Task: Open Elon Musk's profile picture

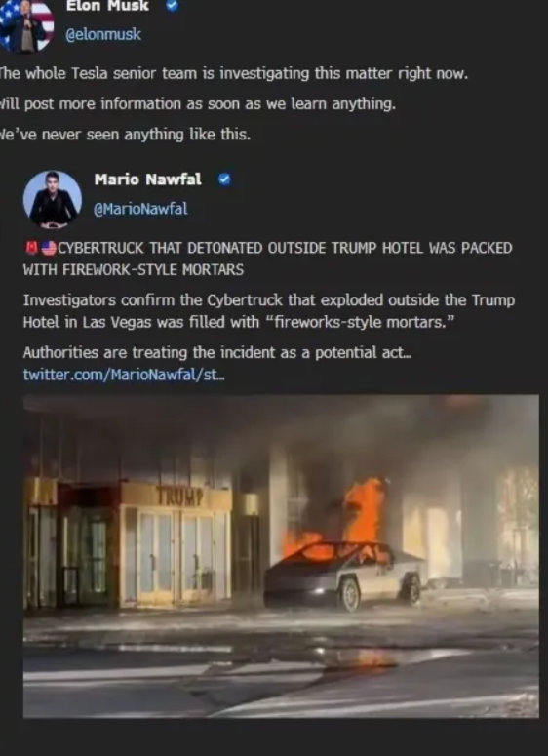Action: click(27, 25)
